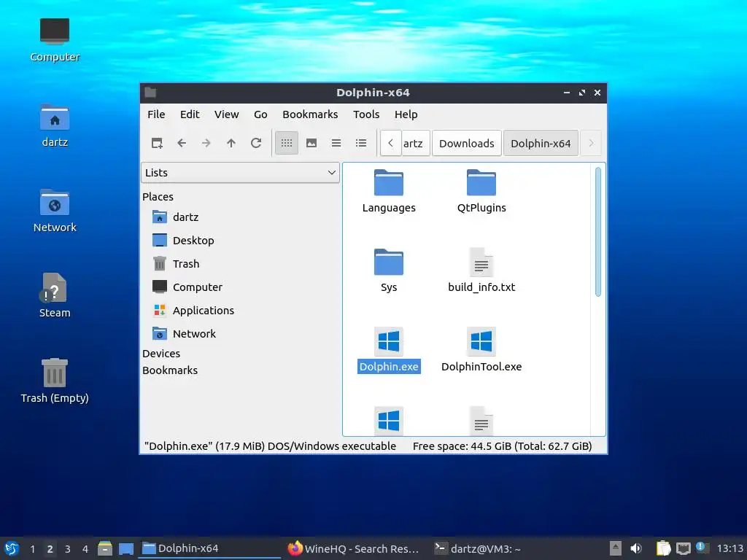Image resolution: width=747 pixels, height=560 pixels.
Task: Select the Languages folder
Action: 389,191
